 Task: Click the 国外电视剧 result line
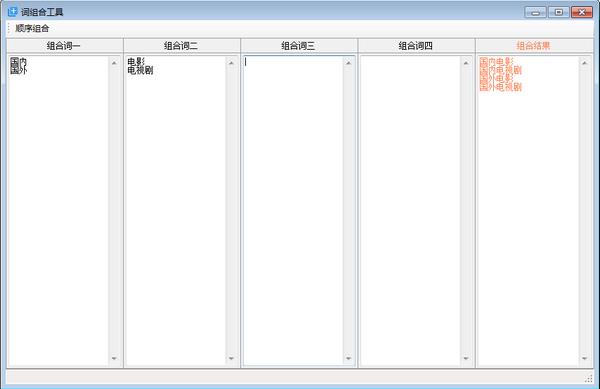coord(501,87)
